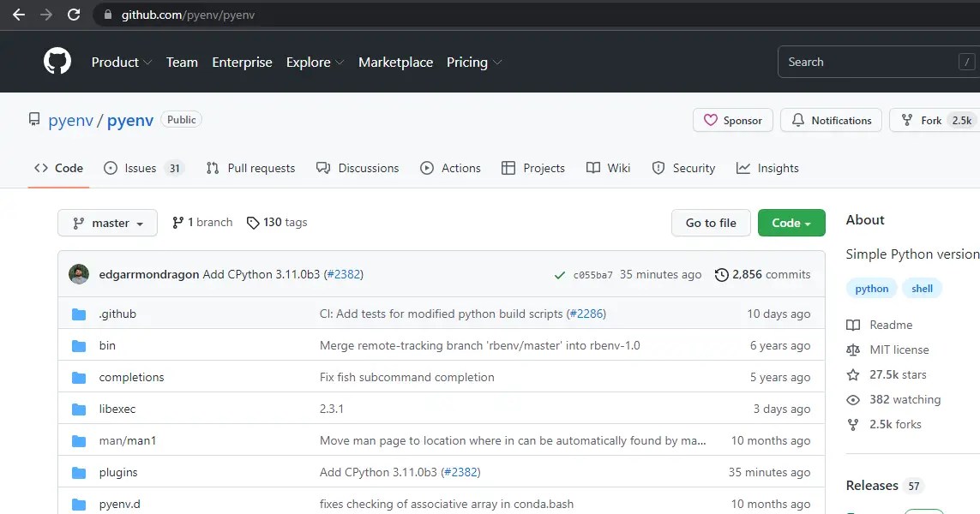Click the green check status icon

(x=560, y=275)
